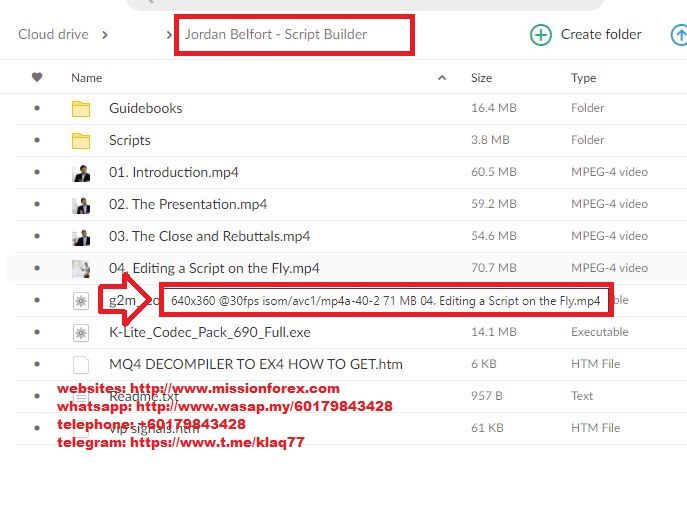This screenshot has width=687, height=514.
Task: Click the heart favourite column header
Action: pos(37,77)
